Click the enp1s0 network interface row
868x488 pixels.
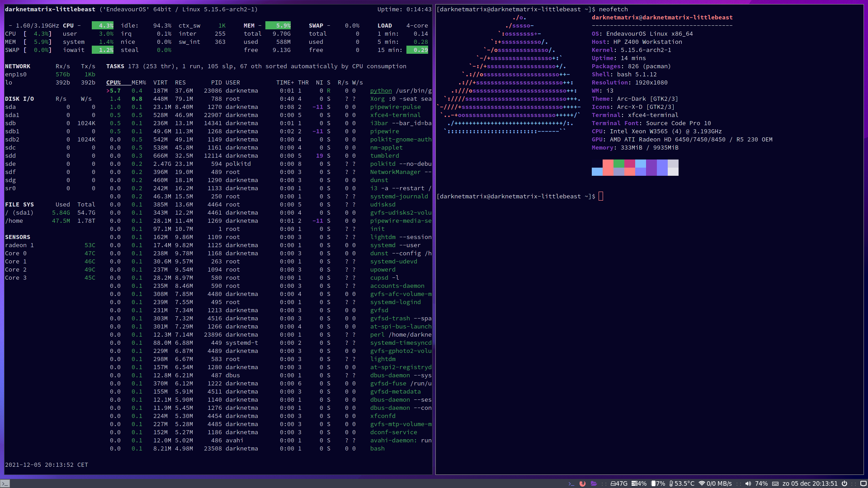50,75
